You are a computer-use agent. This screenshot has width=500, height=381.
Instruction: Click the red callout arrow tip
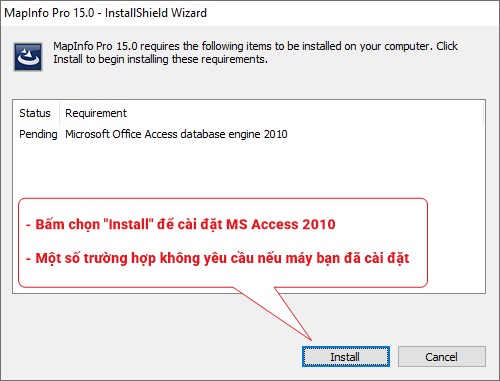(310, 339)
